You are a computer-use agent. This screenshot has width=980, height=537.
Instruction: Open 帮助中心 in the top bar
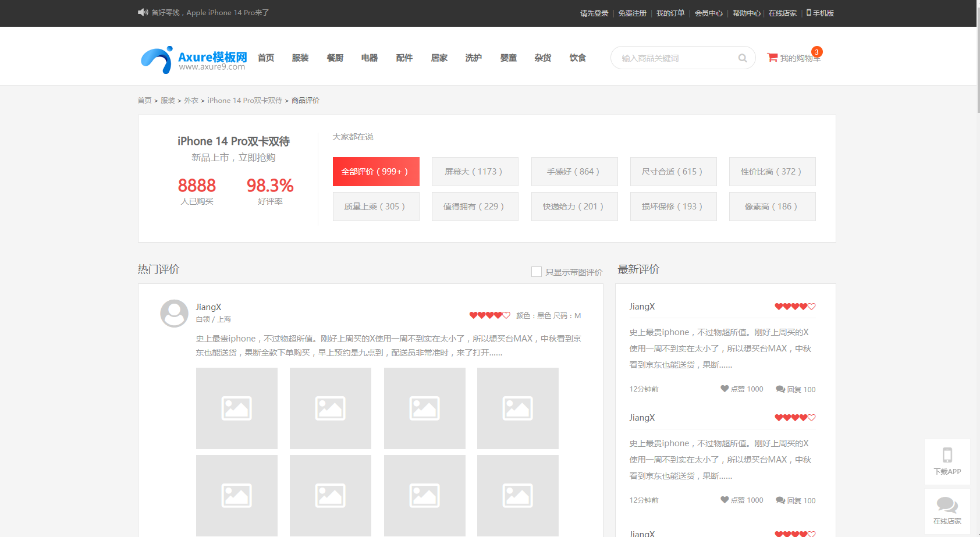[x=747, y=13]
